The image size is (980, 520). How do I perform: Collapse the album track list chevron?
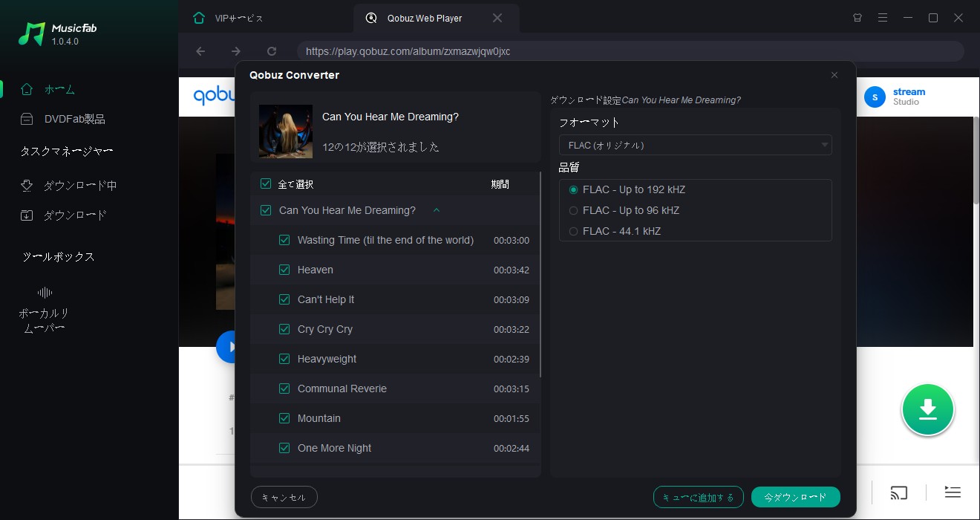(x=437, y=210)
